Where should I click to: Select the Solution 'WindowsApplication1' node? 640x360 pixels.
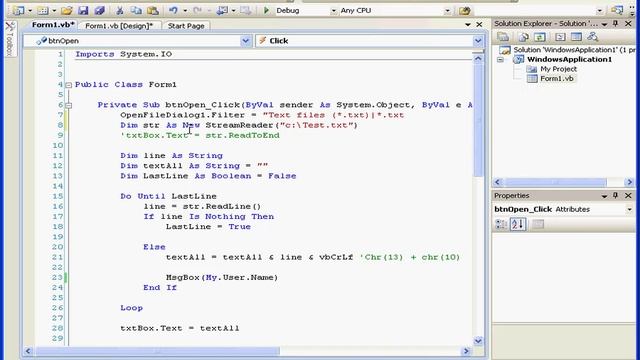coord(567,50)
